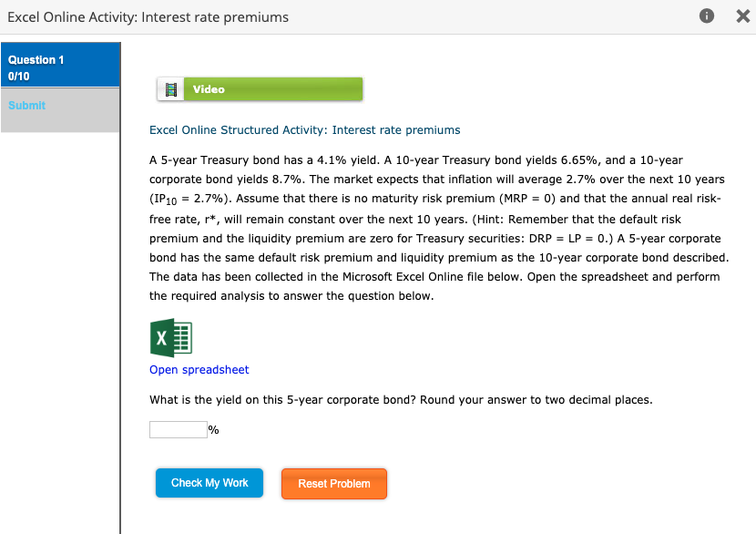Viewport: 756px width, 534px height.
Task: Open the Excel workbook icon above the link
Action: pos(169,338)
